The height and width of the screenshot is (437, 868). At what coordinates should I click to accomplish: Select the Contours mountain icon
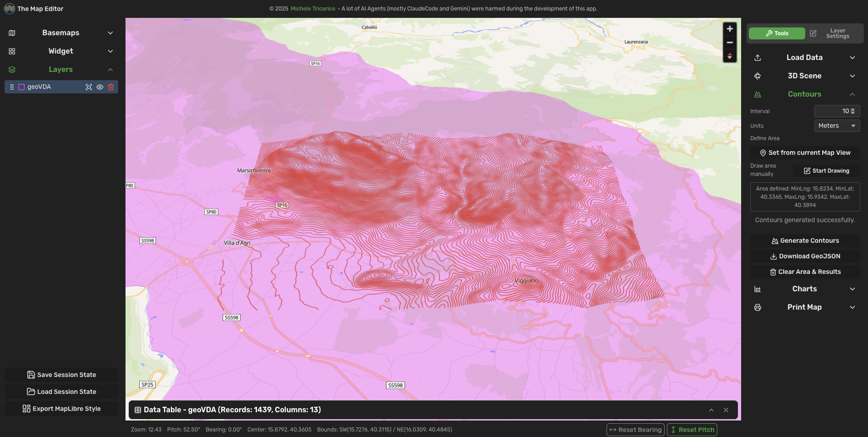[x=758, y=94]
